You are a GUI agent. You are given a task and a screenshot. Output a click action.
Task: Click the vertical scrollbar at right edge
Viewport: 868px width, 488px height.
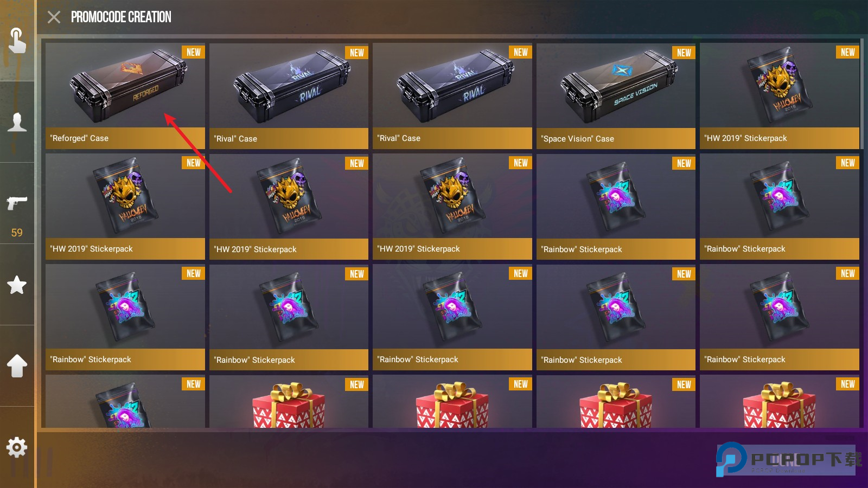click(861, 93)
